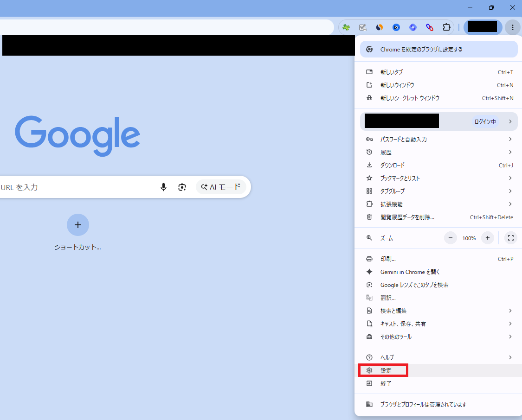The height and width of the screenshot is (420, 522).
Task: Expand ブックマークとリスト submenu arrow
Action: [510, 178]
